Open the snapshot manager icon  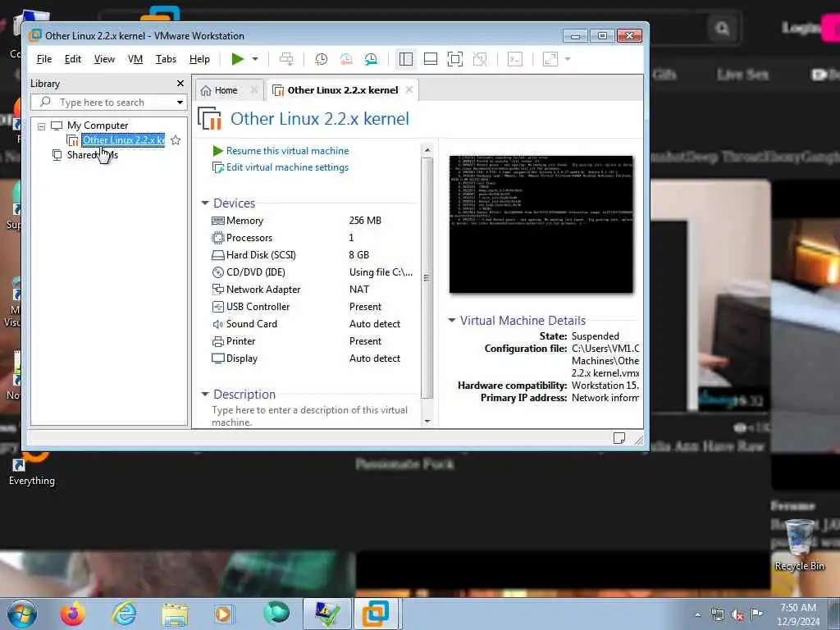371,59
